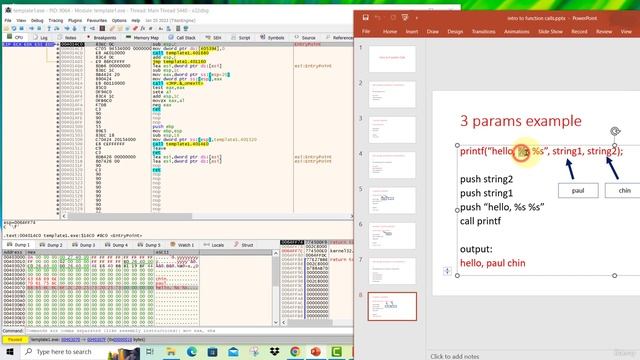Open Dropbox from the taskbar
The height and width of the screenshot is (360, 640).
274,352
